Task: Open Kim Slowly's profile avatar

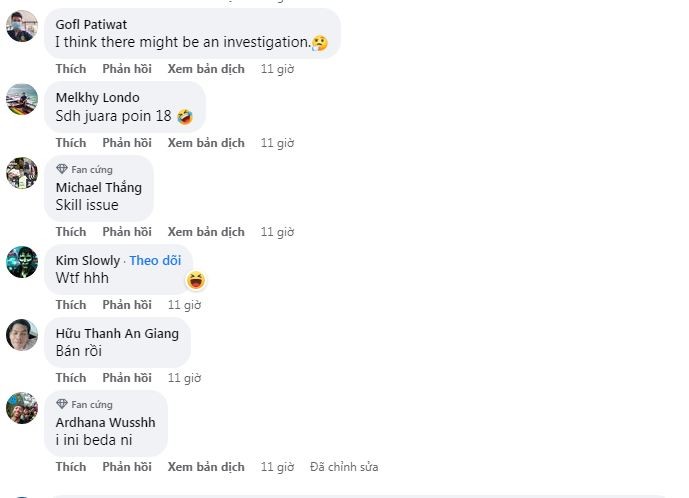Action: 22,261
